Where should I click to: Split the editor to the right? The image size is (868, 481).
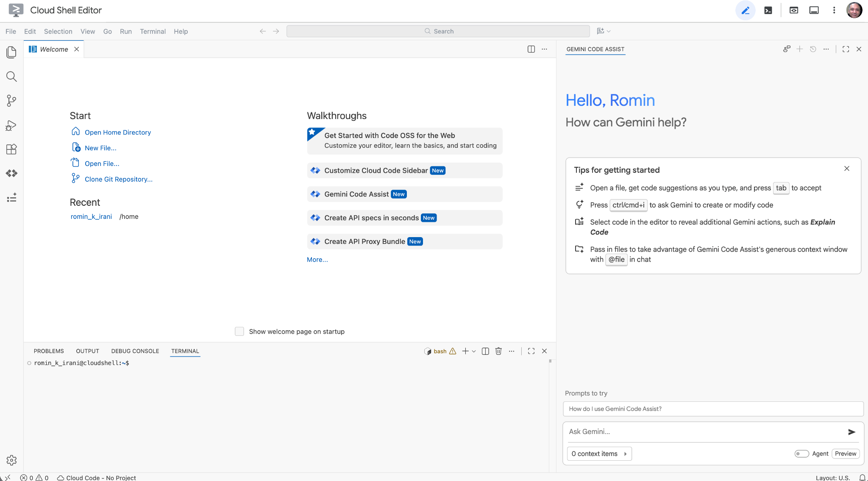pos(531,49)
